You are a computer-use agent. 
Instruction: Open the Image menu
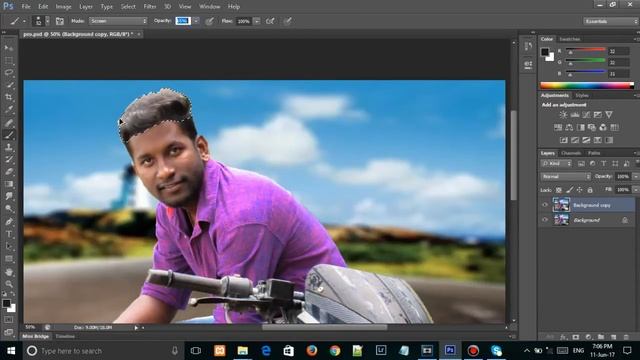(63, 7)
